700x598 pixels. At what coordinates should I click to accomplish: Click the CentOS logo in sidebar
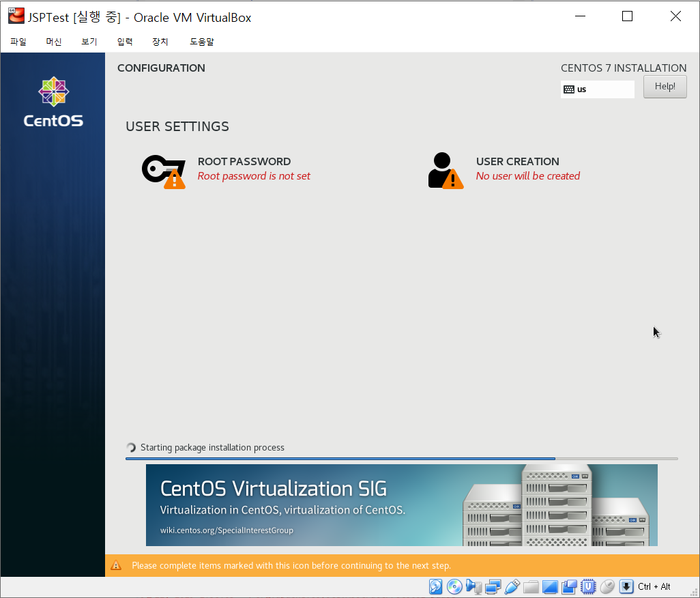pyautogui.click(x=53, y=102)
